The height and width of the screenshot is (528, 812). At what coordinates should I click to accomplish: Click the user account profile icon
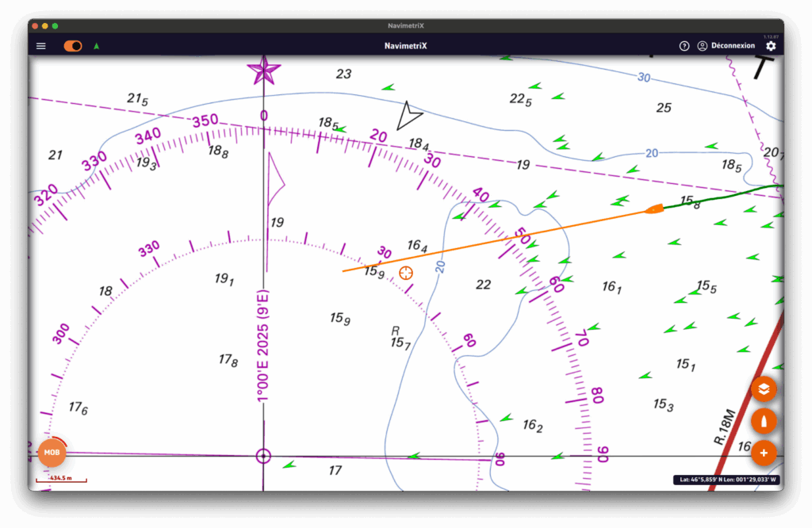[x=702, y=46]
